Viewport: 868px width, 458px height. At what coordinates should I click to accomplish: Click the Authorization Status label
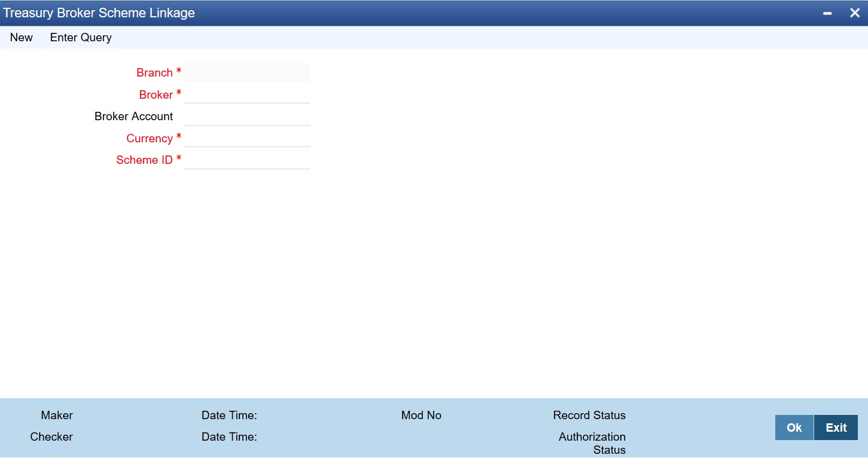pyautogui.click(x=592, y=443)
